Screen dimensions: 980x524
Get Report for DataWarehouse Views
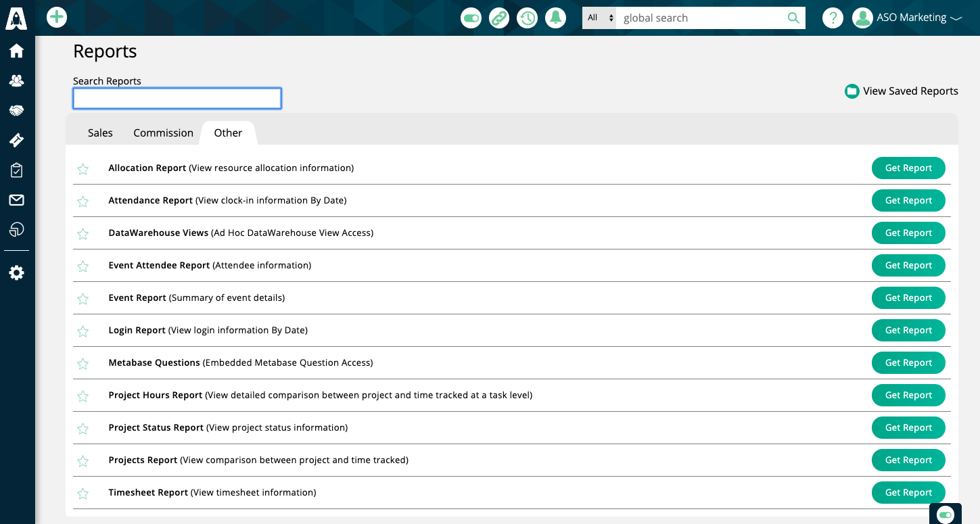point(908,233)
